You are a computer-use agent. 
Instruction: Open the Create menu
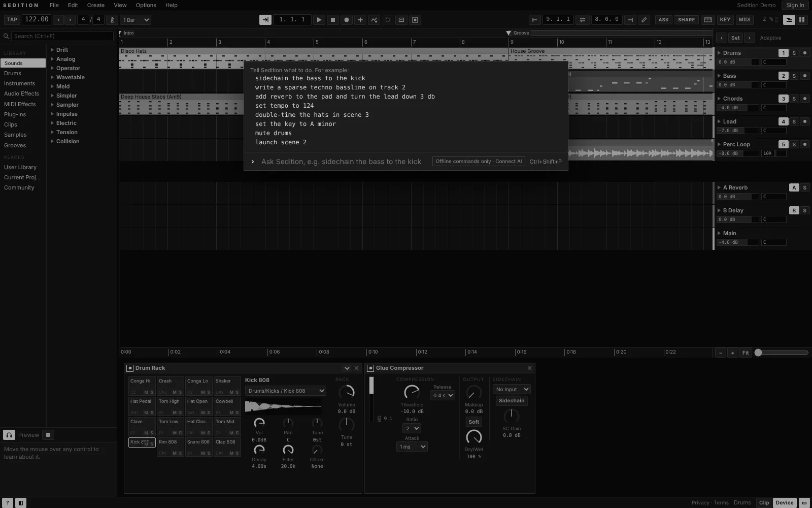pos(95,5)
